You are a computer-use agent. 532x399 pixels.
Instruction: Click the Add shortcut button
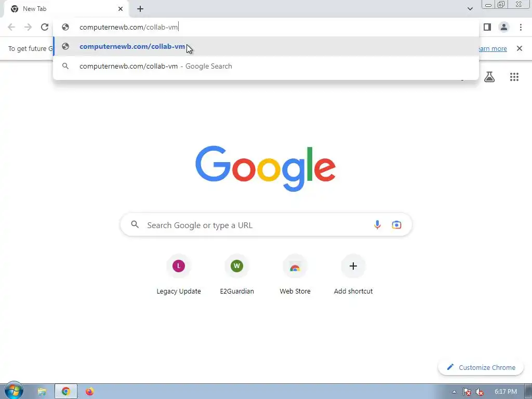pos(353,275)
